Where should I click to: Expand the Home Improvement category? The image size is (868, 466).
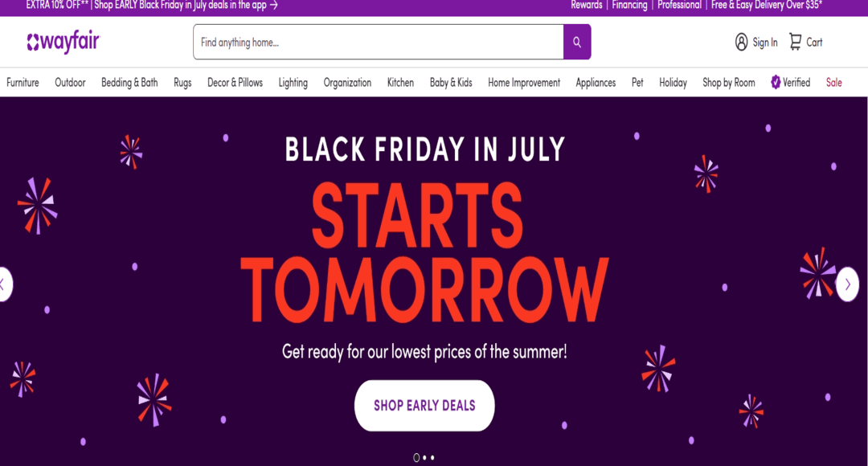[523, 82]
